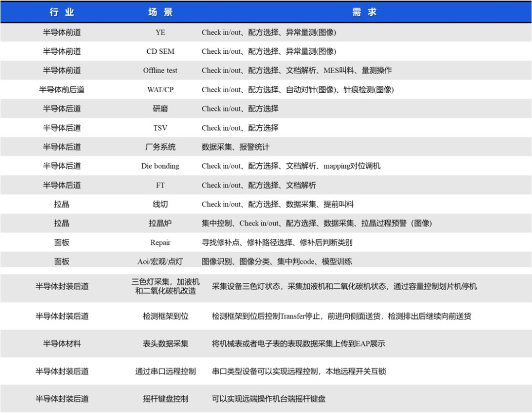Click the TSV scene cell
Image resolution: width=532 pixels, height=415 pixels.
(161, 128)
